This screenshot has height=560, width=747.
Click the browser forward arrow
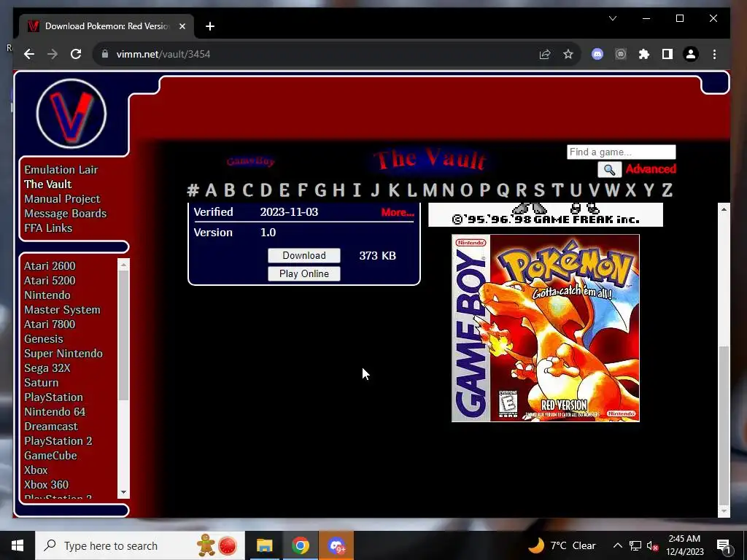[53, 54]
